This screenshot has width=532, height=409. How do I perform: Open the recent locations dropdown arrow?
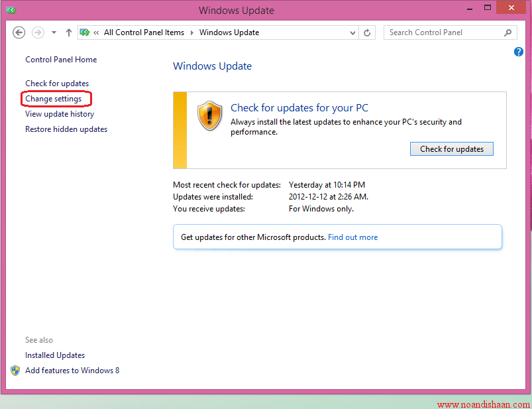[x=54, y=32]
